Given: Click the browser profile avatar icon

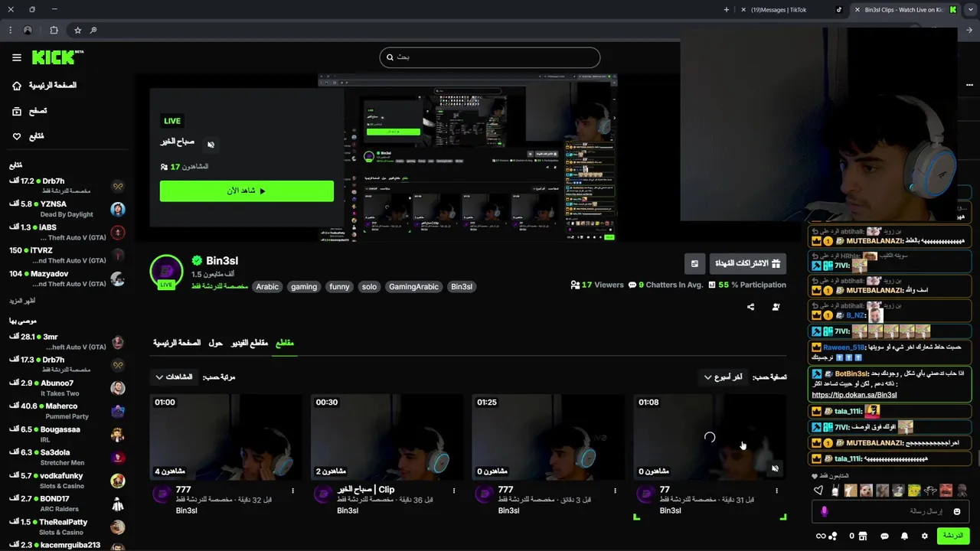Looking at the screenshot, I should 28,30.
